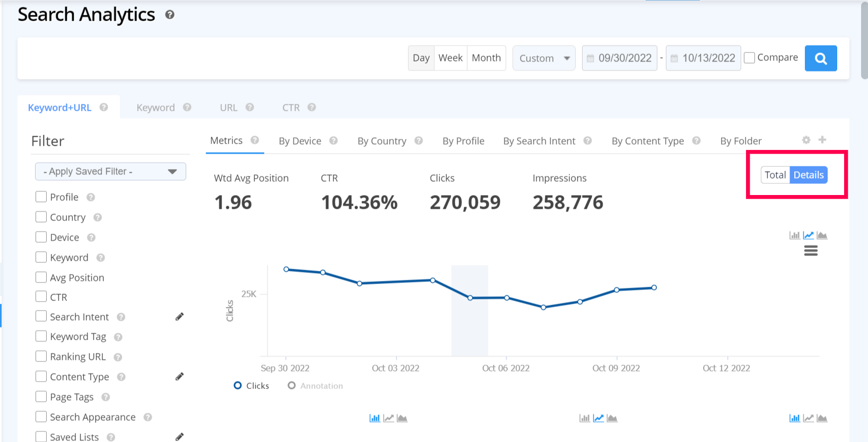Click the plus icon to add a tab
Viewport: 868px width, 442px height.
click(x=822, y=140)
